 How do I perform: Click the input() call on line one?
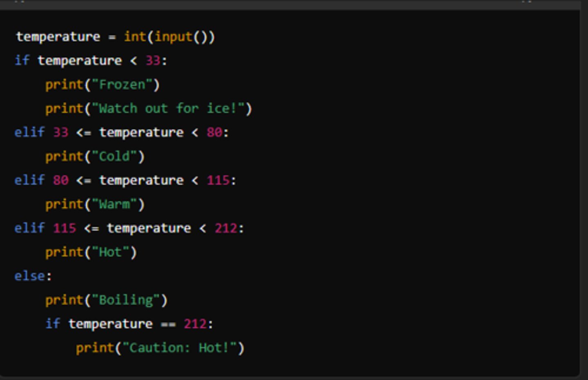point(180,37)
